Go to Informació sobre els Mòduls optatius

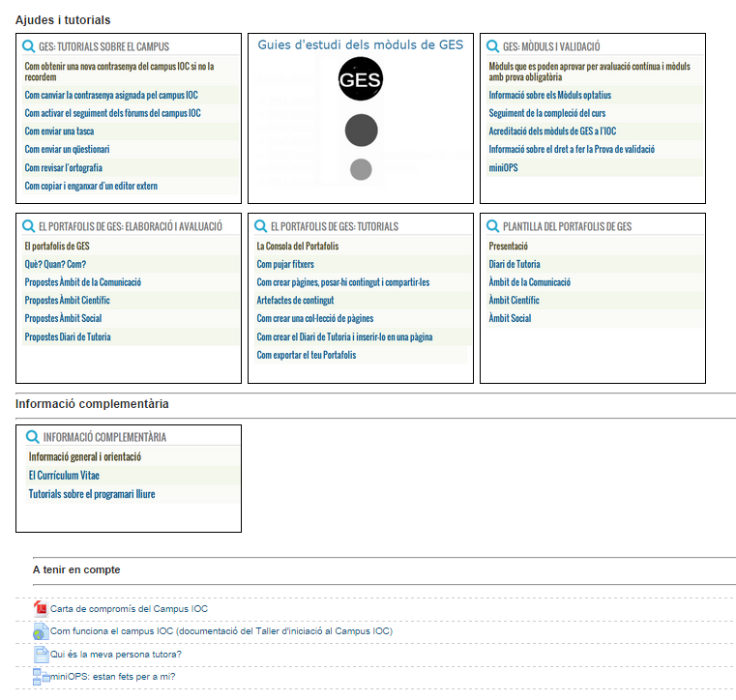click(549, 96)
